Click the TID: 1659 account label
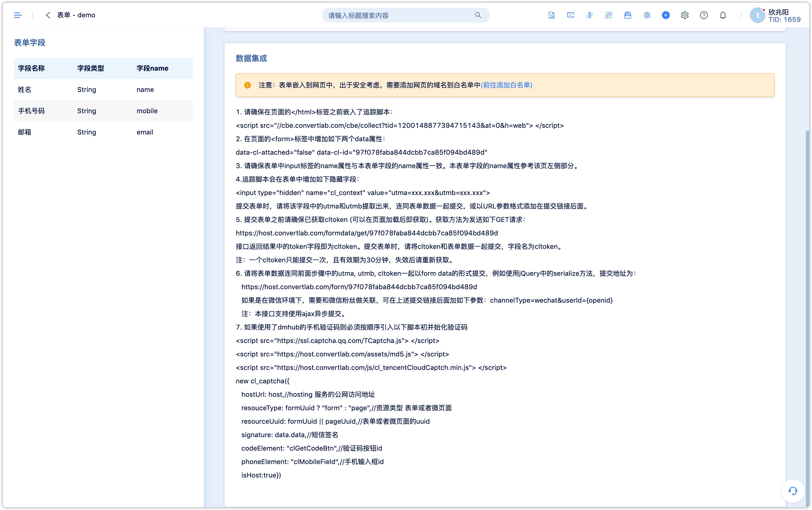812x510 pixels. click(x=784, y=20)
